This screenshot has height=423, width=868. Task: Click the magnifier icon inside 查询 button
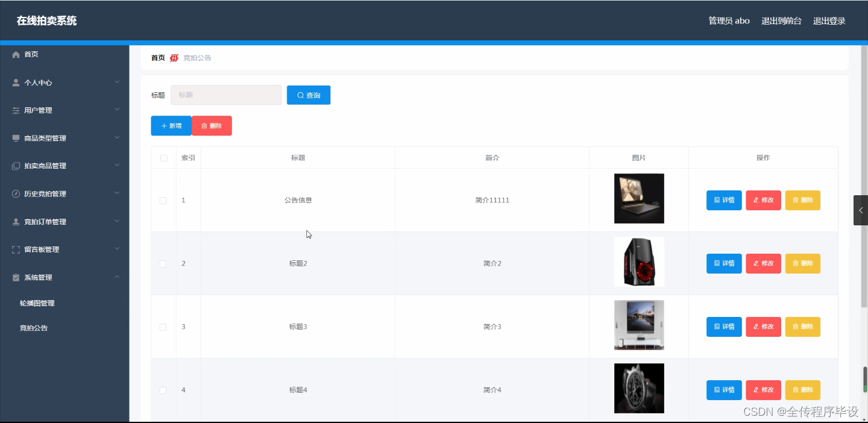click(x=300, y=95)
